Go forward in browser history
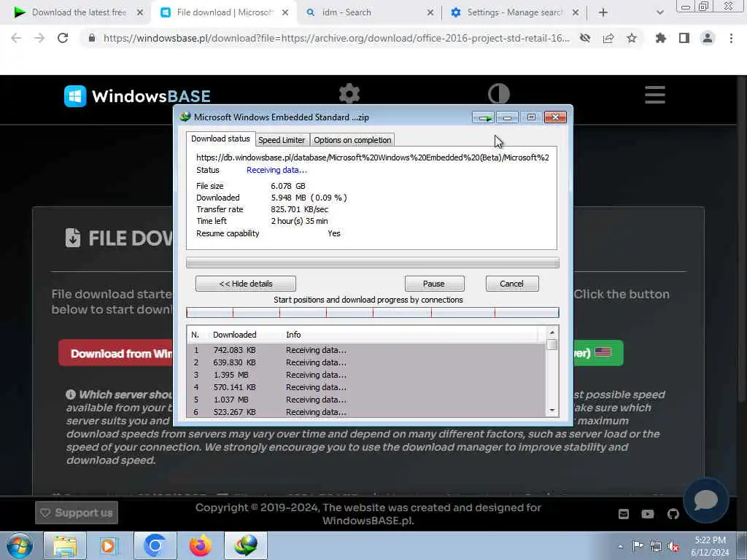The image size is (747, 560). point(39,38)
